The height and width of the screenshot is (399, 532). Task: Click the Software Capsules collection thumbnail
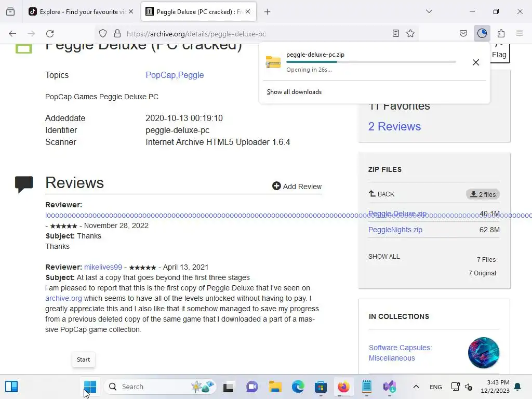point(484,353)
